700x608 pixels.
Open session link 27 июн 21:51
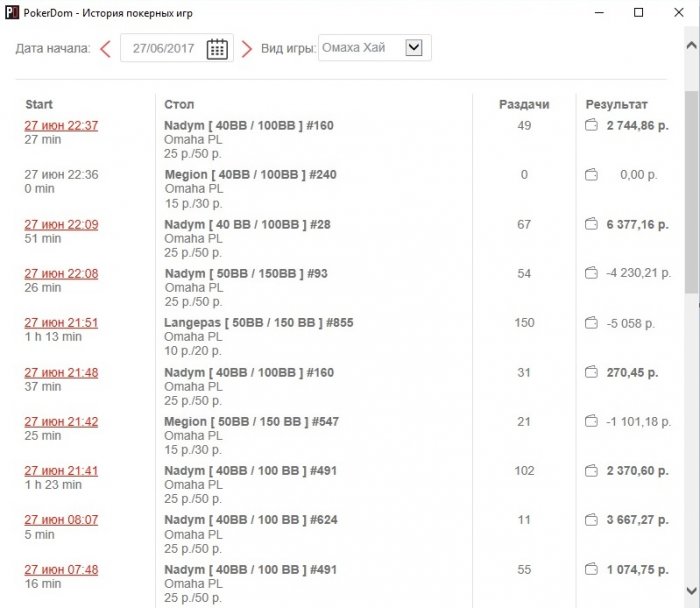pos(61,323)
